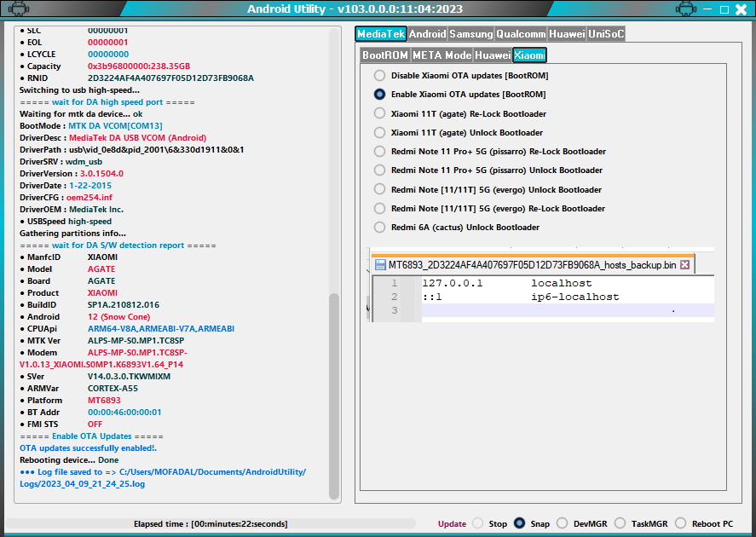
Task: Click the DriverDate value '1-22-2015'
Action: click(90, 186)
